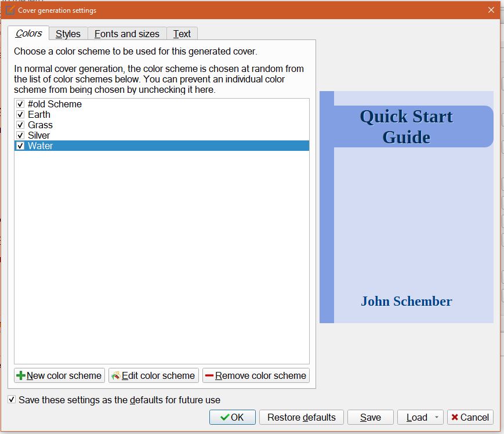Select the Grass list entry

pyautogui.click(x=162, y=125)
